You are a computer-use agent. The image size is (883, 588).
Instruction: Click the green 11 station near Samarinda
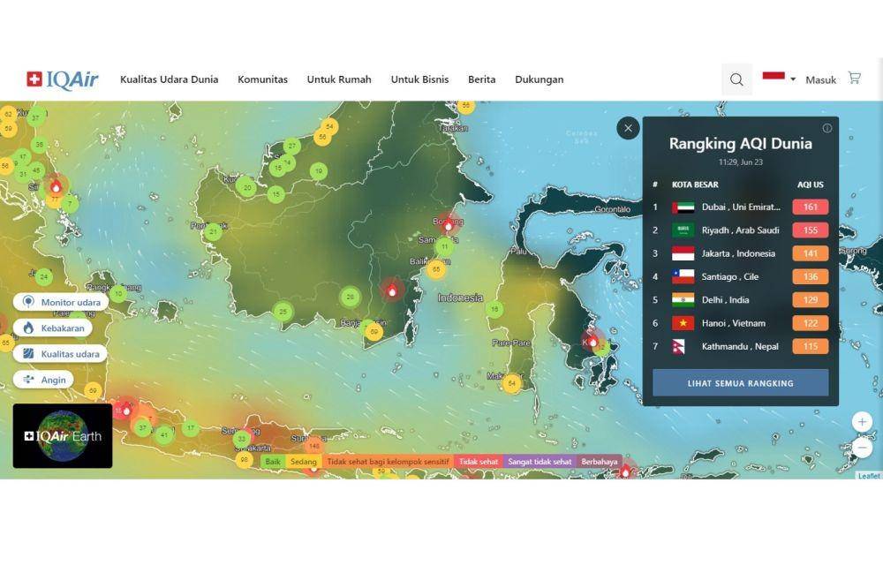coord(444,246)
